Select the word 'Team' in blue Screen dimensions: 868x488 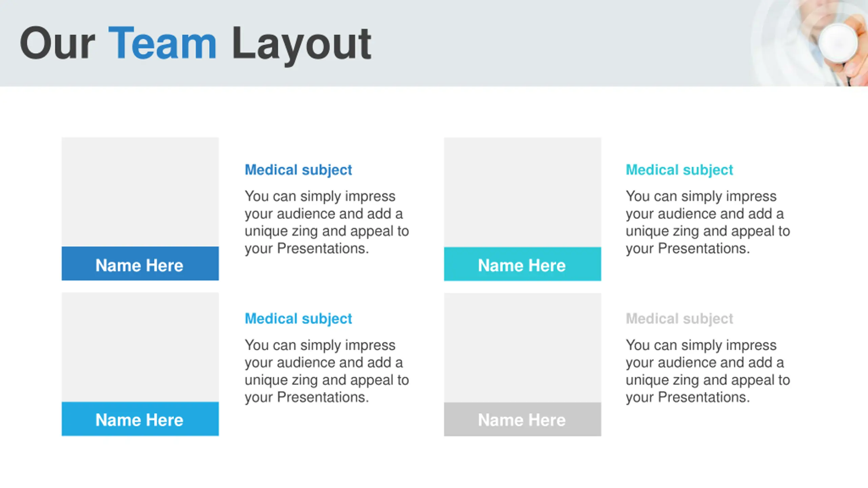tap(162, 43)
